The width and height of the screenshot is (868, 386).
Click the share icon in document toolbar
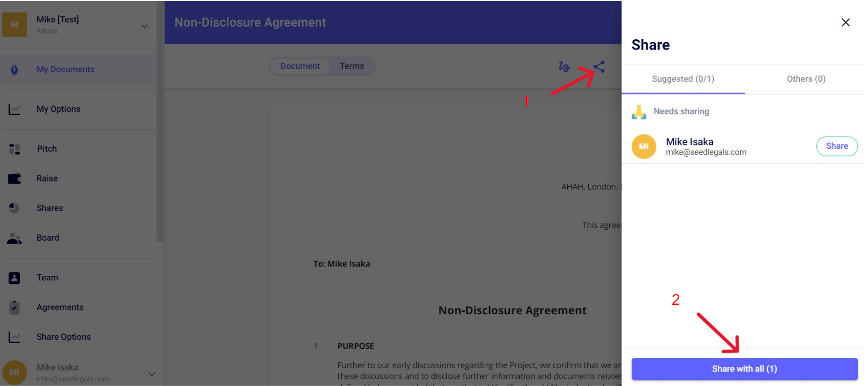tap(599, 67)
